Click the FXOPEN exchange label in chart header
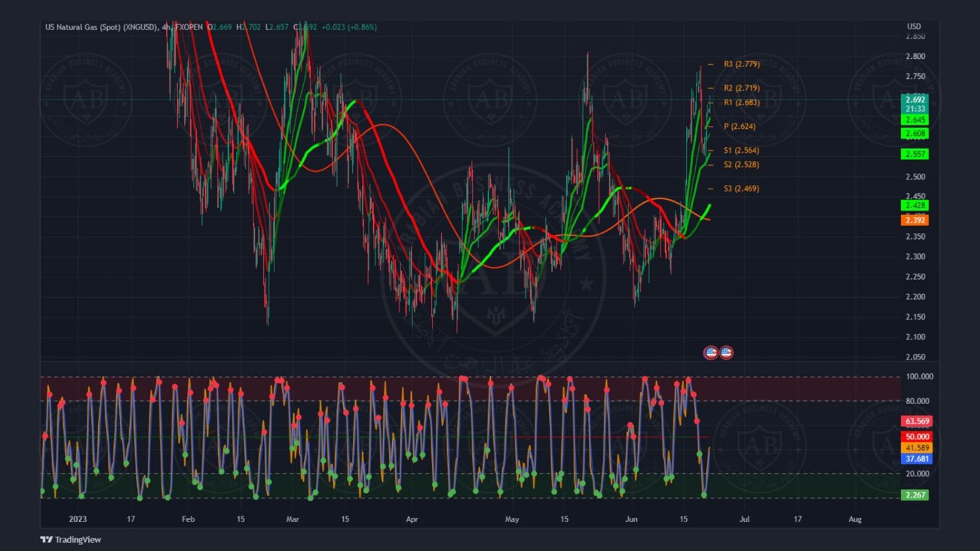The image size is (980, 551). pyautogui.click(x=189, y=27)
